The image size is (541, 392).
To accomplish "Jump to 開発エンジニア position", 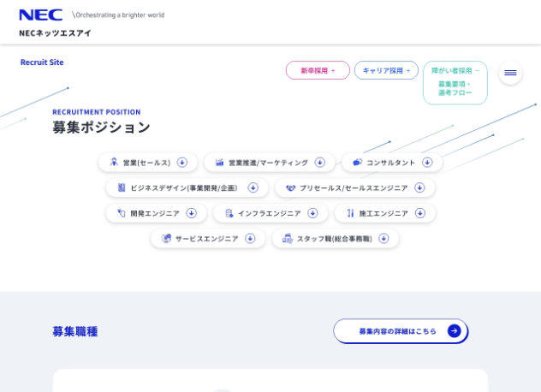I will click(157, 213).
